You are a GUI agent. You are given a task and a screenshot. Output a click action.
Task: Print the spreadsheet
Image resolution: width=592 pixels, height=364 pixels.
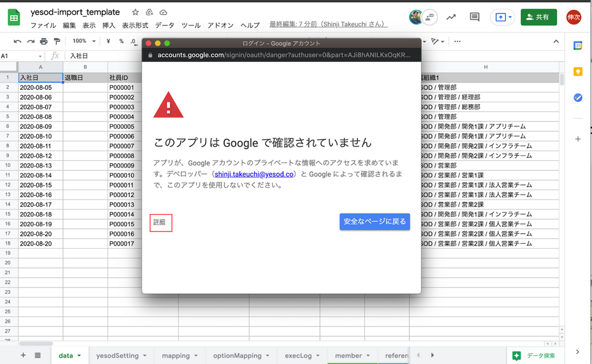pyautogui.click(x=44, y=41)
